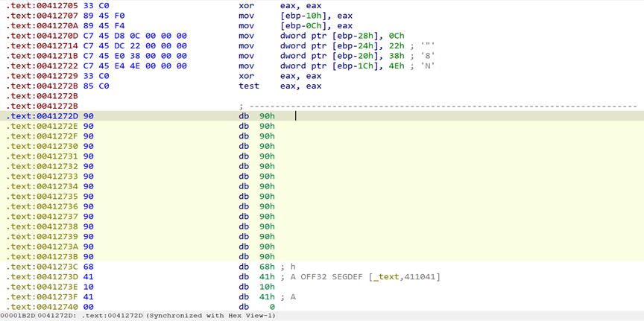Click address .text:00412737

click(43, 216)
